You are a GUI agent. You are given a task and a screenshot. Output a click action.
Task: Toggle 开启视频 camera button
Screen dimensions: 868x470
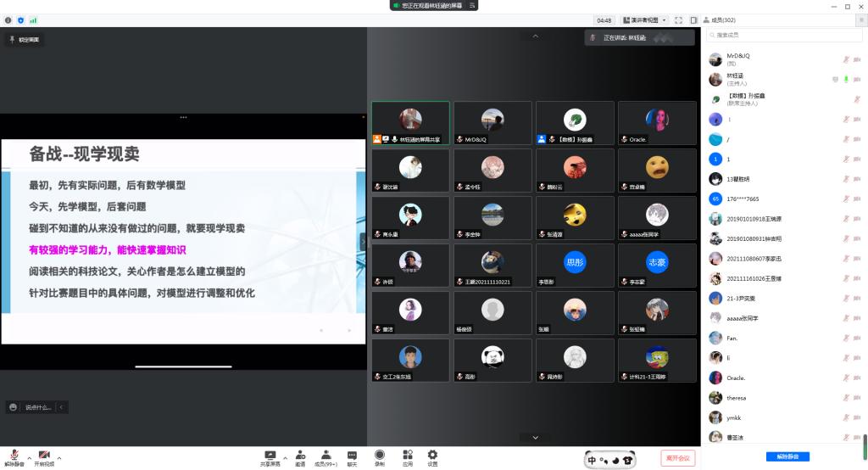pos(44,456)
